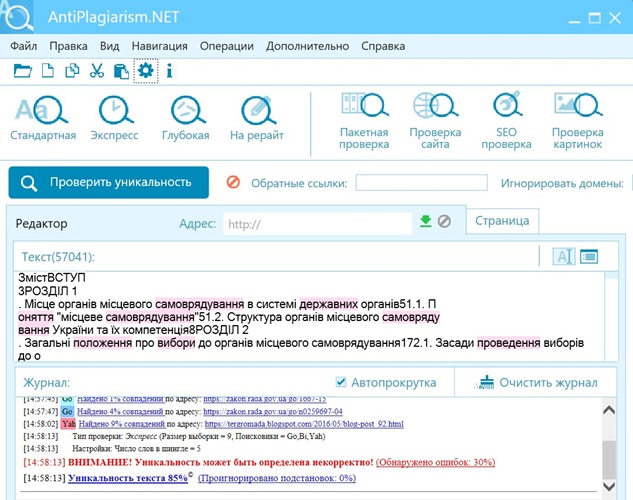Click journal scrollbar up arrow
Screen dimensions: 633x500
(x=609, y=410)
